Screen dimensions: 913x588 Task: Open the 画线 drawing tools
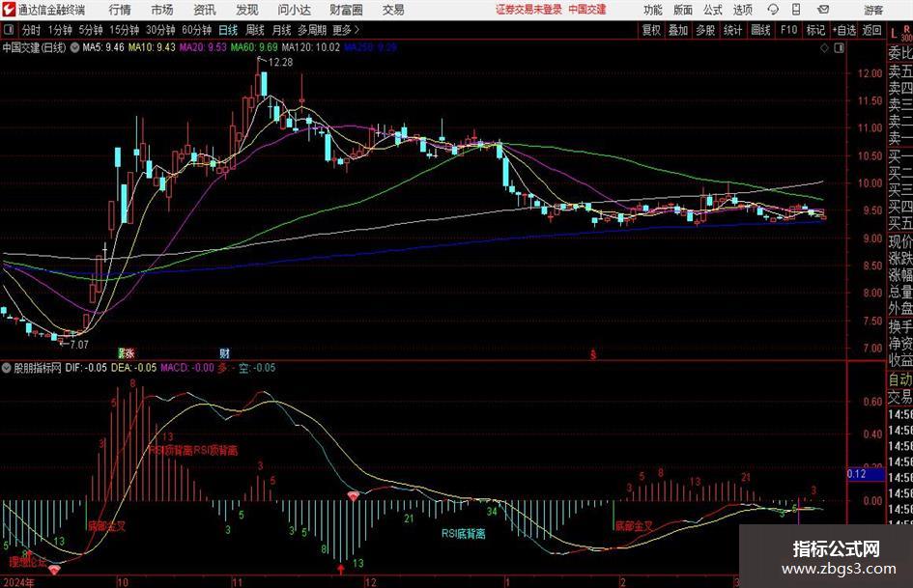click(760, 30)
